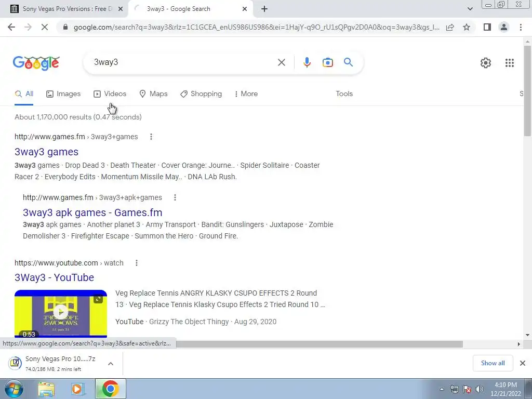The height and width of the screenshot is (399, 532).
Task: Click Show all downloads button
Action: (493, 363)
